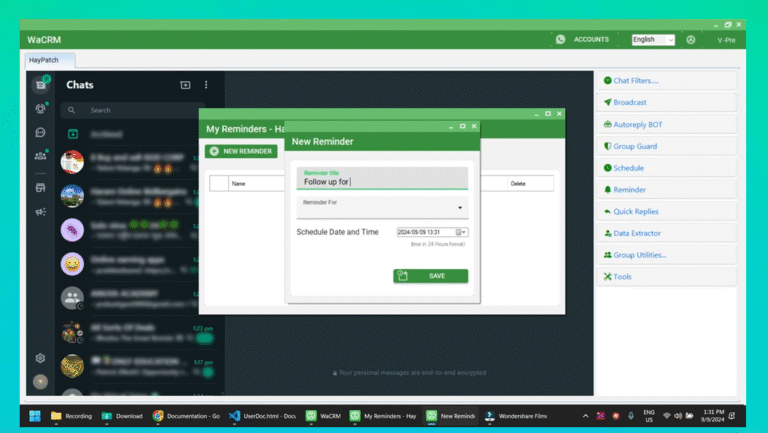The width and height of the screenshot is (768, 433).
Task: Open the three-dot menu in Chats header
Action: (x=206, y=85)
